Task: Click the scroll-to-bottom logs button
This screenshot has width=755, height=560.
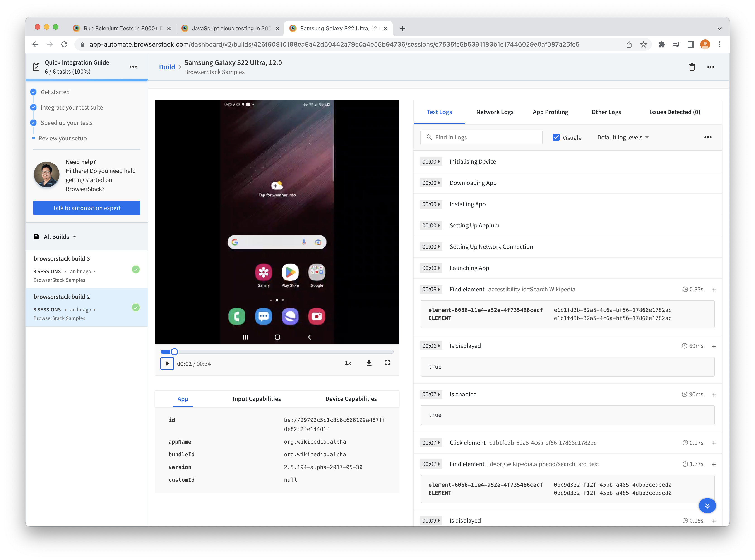Action: coord(707,505)
